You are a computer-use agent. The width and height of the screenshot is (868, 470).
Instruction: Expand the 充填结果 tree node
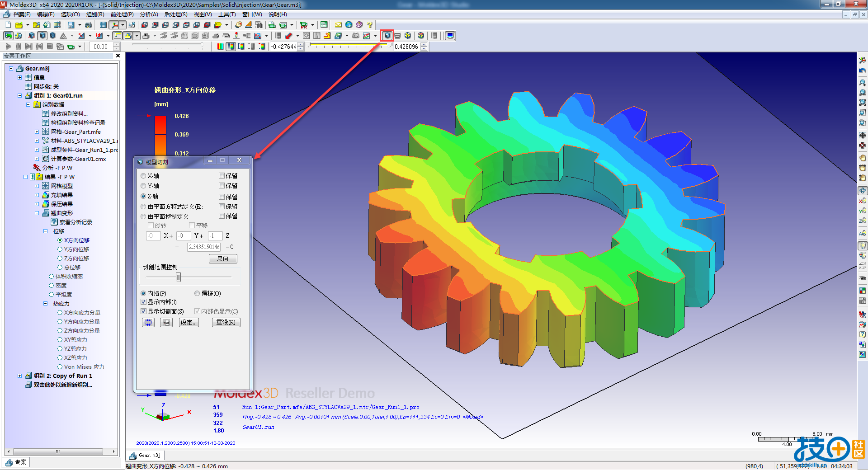click(37, 195)
